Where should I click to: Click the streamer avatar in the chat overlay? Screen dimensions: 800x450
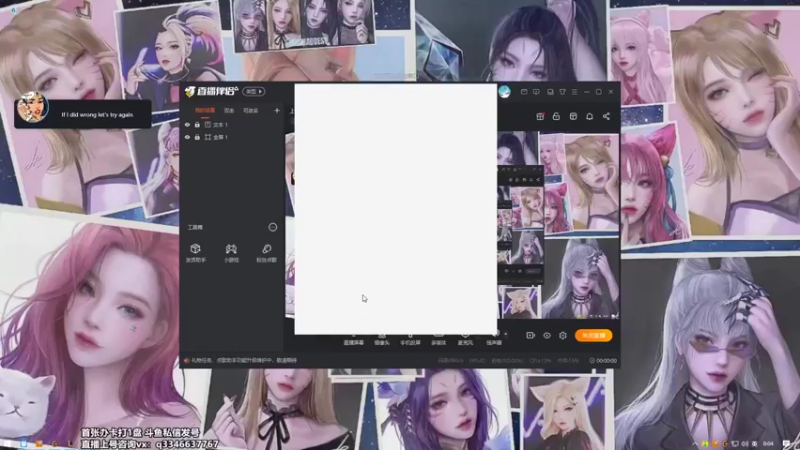tap(32, 108)
